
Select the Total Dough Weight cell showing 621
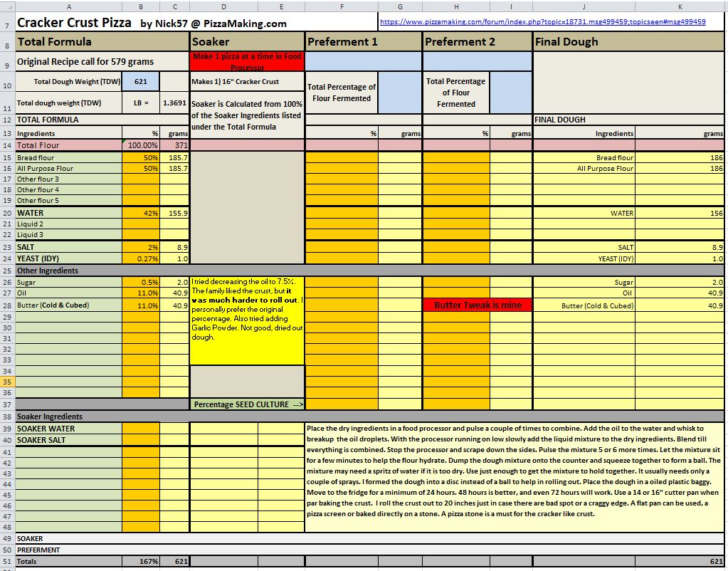click(x=140, y=82)
